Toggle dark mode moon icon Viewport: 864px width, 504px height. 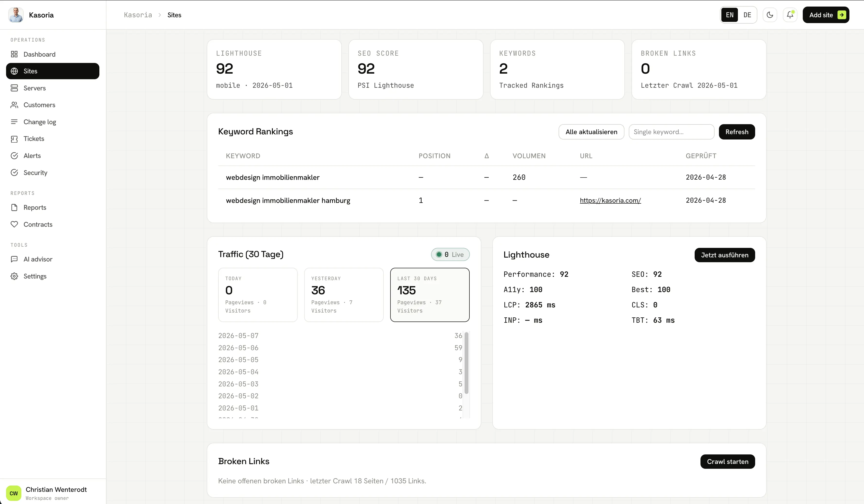coord(770,15)
